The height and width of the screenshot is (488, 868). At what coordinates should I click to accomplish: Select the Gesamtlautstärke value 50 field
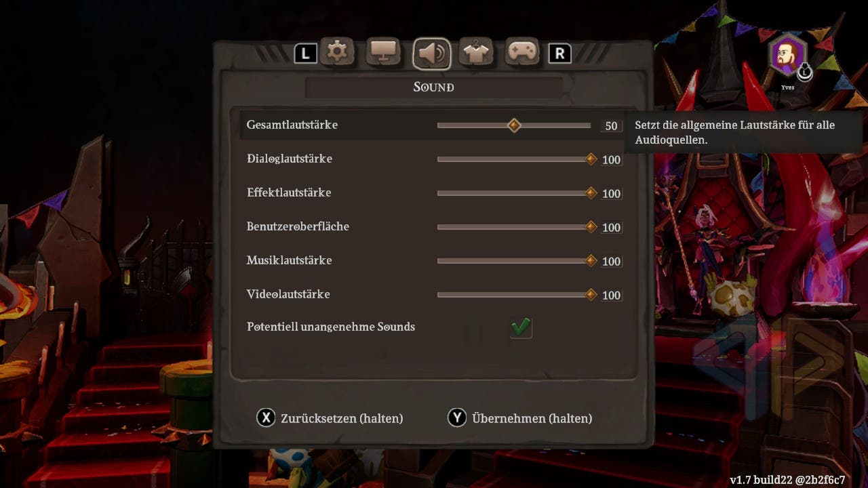click(x=611, y=125)
